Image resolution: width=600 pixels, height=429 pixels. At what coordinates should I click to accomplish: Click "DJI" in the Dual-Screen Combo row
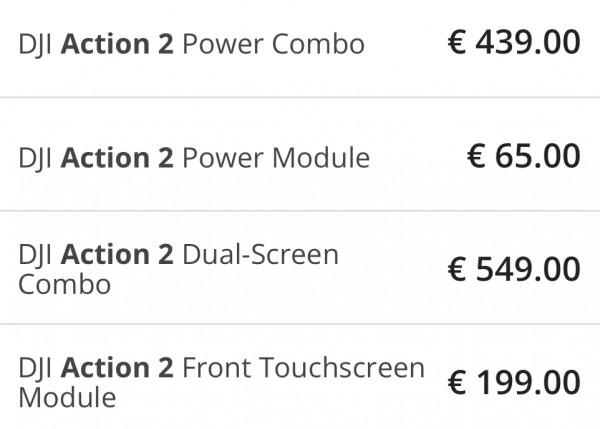click(x=36, y=256)
